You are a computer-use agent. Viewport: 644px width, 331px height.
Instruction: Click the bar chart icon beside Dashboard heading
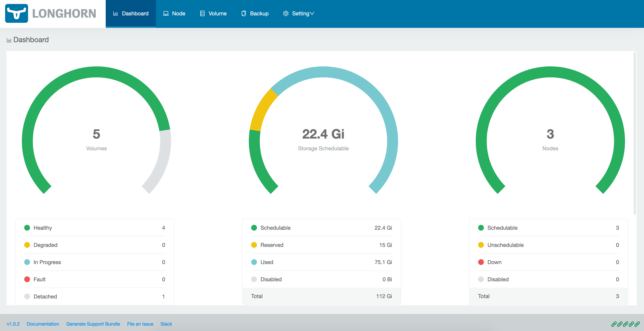tap(9, 40)
